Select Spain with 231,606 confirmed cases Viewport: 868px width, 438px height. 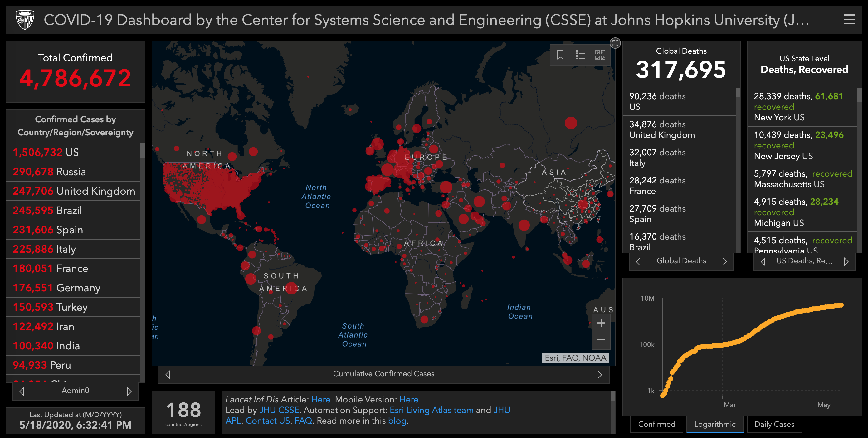[73, 230]
